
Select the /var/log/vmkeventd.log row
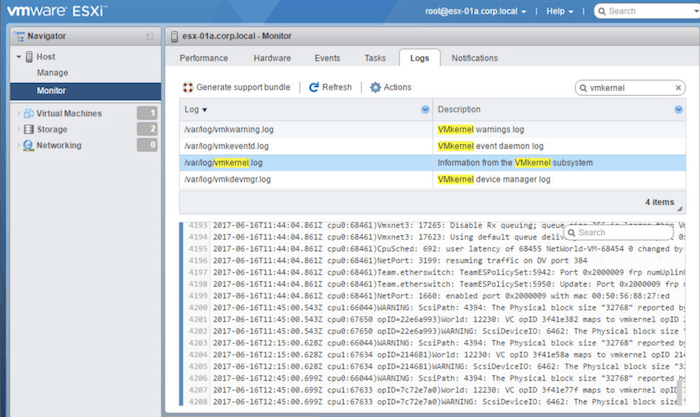tap(432, 146)
